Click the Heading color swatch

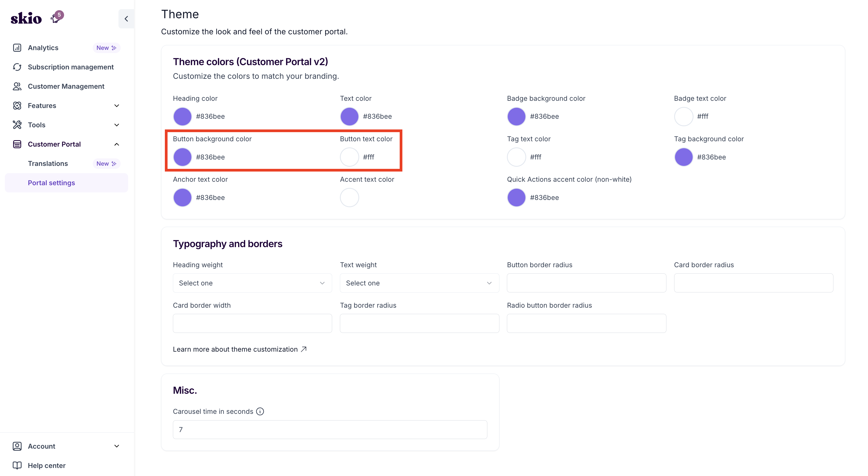[182, 116]
